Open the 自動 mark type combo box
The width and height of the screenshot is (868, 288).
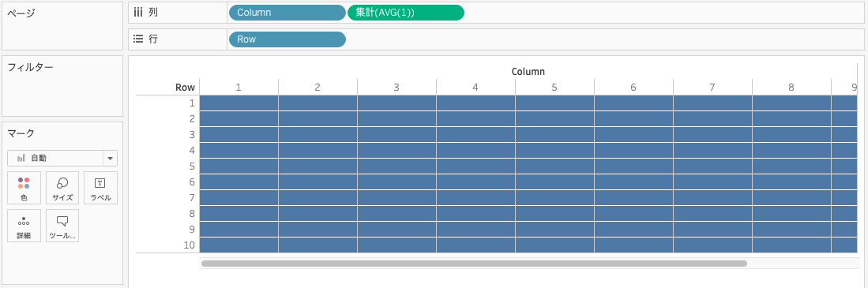pyautogui.click(x=62, y=158)
